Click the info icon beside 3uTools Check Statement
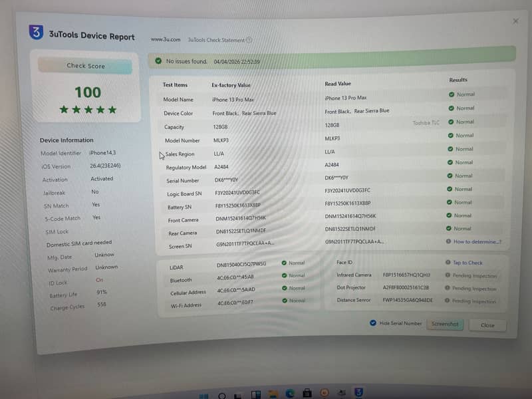532x399 pixels. pos(249,40)
